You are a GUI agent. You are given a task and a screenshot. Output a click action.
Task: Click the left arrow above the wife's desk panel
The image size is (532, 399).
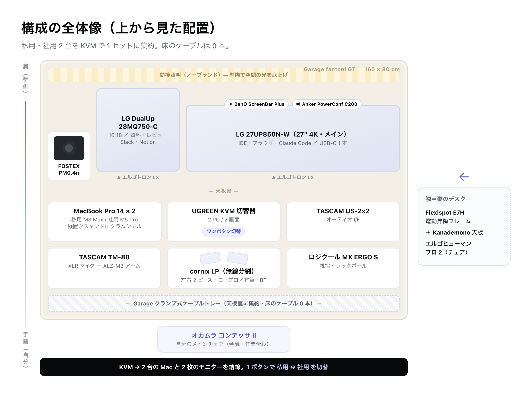[464, 177]
